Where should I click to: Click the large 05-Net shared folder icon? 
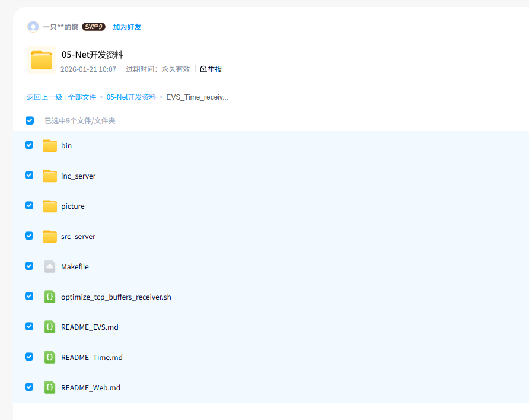tap(42, 60)
